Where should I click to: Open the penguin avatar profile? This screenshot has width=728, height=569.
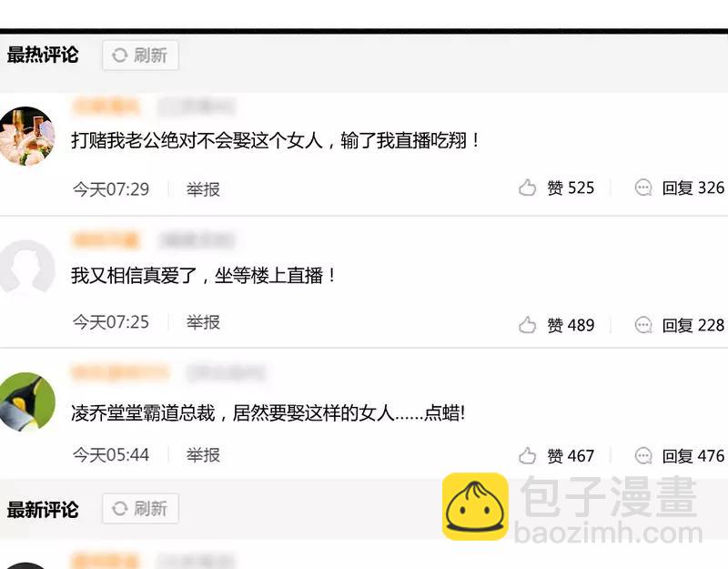(26, 402)
